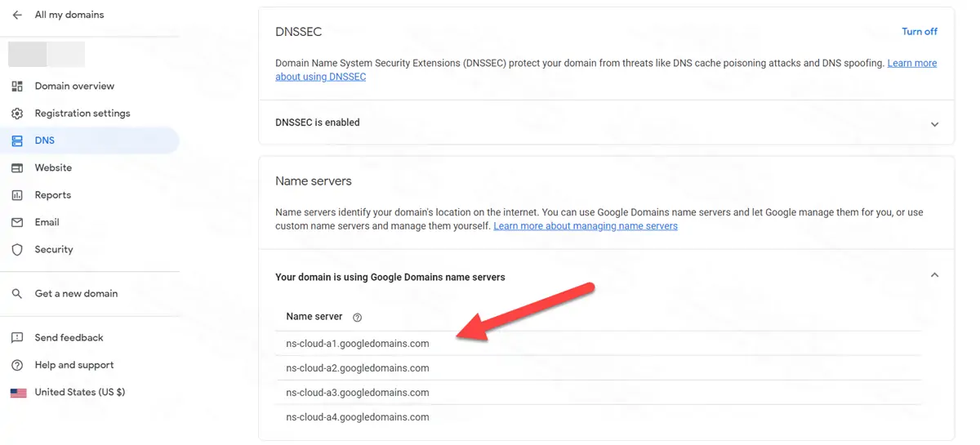The image size is (980, 445).
Task: Collapse the Google Domains name servers section
Action: point(934,276)
